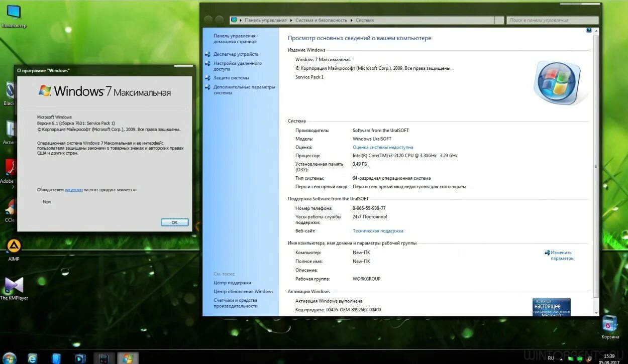The image size is (628, 364).
Task: Open the AIMP desktop shortcut
Action: [14, 250]
